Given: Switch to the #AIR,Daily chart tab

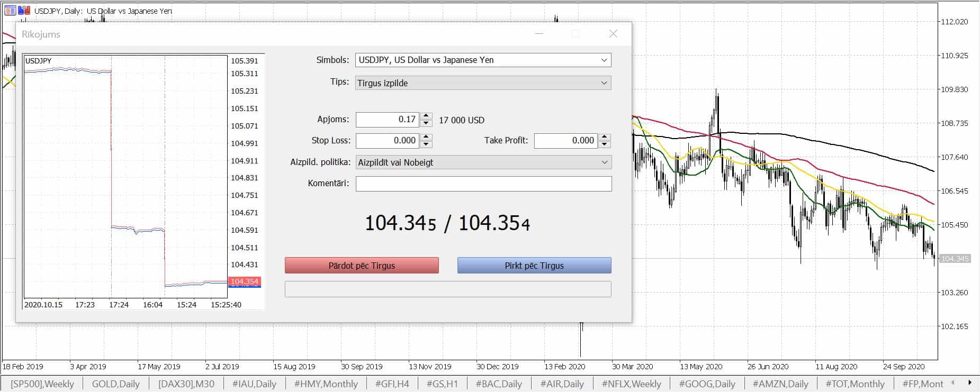Looking at the screenshot, I should click(562, 384).
